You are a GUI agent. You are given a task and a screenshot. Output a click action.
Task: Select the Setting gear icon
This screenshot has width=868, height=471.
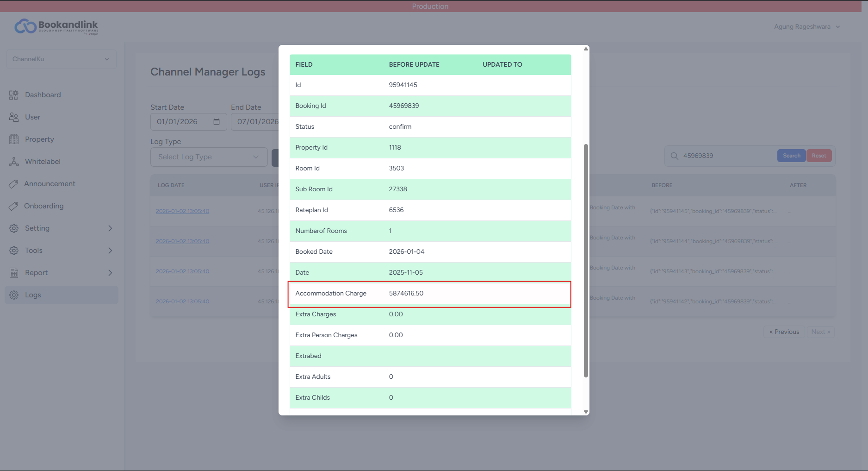(14, 228)
